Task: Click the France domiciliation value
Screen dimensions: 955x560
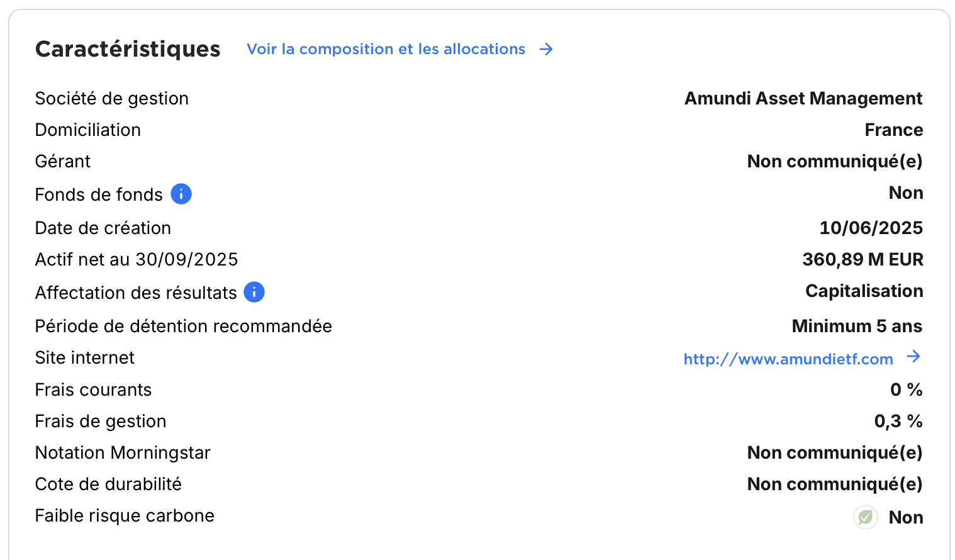Action: tap(893, 130)
